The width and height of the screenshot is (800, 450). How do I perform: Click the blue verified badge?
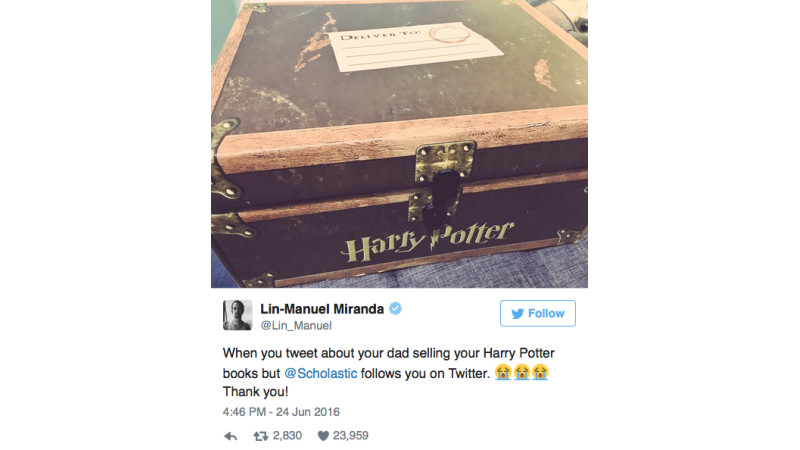(x=395, y=308)
